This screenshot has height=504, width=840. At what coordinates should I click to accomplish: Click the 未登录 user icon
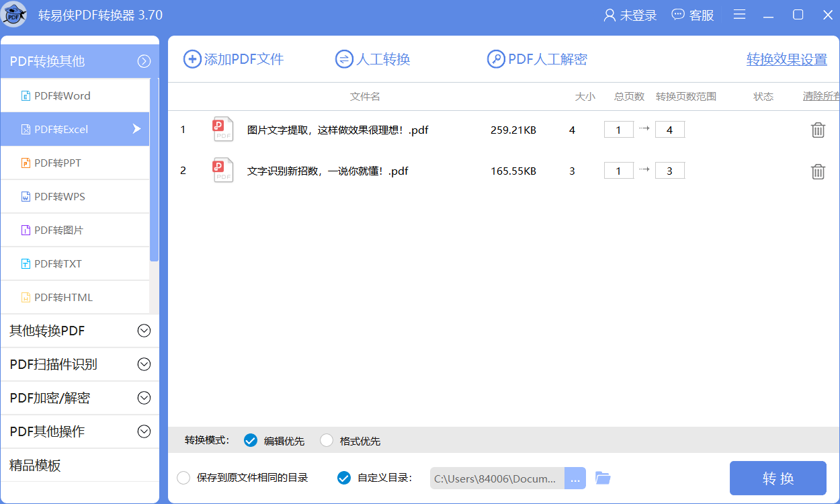[x=610, y=15]
